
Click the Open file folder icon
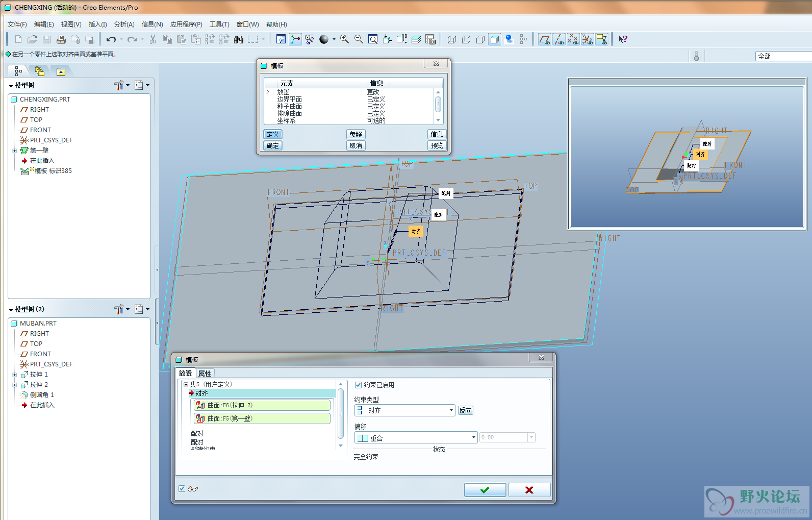pos(32,39)
